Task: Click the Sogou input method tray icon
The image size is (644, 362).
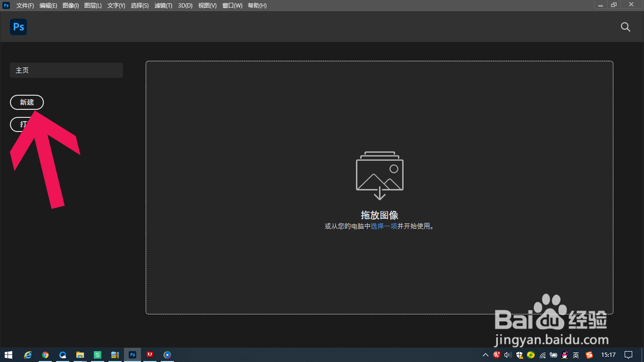Action: pos(589,355)
